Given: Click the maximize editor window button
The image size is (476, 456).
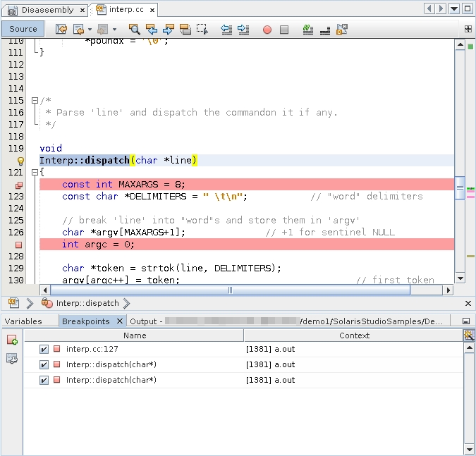Looking at the screenshot, I should coord(468,8).
